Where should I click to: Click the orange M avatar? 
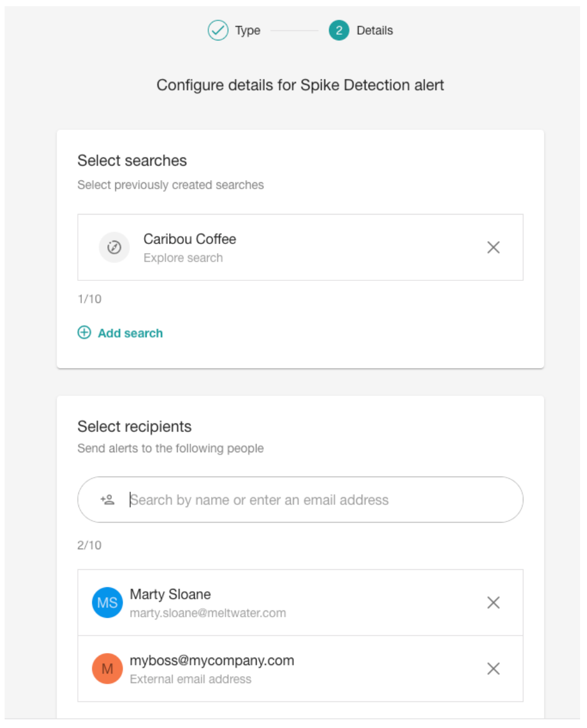[x=107, y=669]
